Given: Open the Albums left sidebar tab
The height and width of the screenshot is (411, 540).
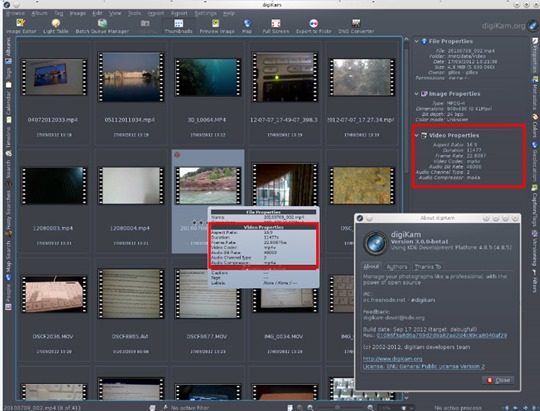Looking at the screenshot, I should click(8, 51).
